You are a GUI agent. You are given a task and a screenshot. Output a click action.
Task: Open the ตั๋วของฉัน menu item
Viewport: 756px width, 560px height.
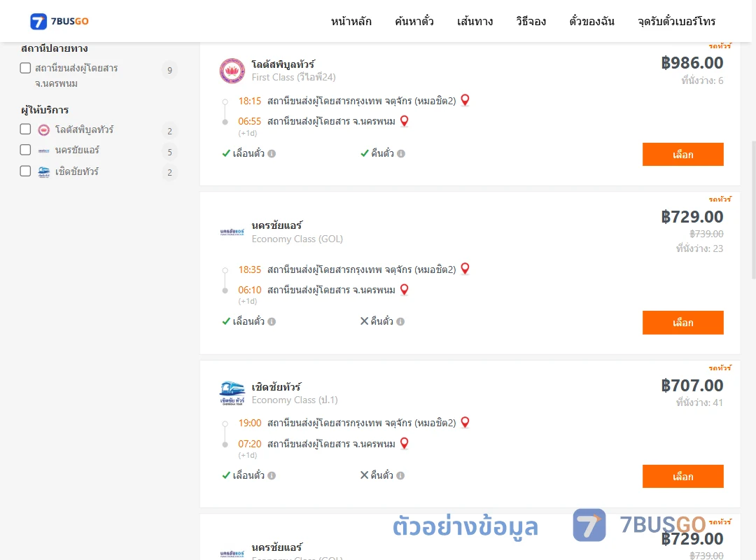click(591, 21)
